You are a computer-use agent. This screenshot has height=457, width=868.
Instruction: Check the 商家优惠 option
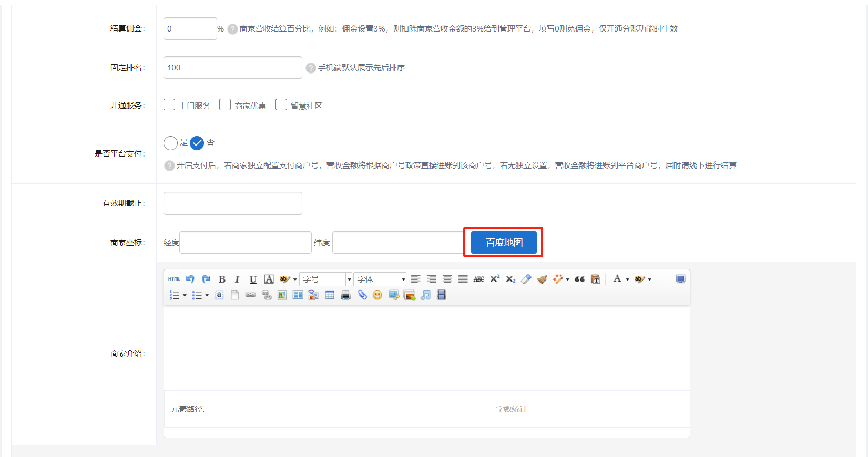click(225, 105)
